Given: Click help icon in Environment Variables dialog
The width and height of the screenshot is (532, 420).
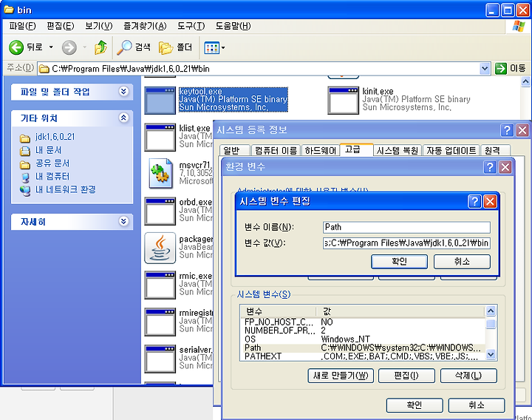Looking at the screenshot, I should click(490, 166).
